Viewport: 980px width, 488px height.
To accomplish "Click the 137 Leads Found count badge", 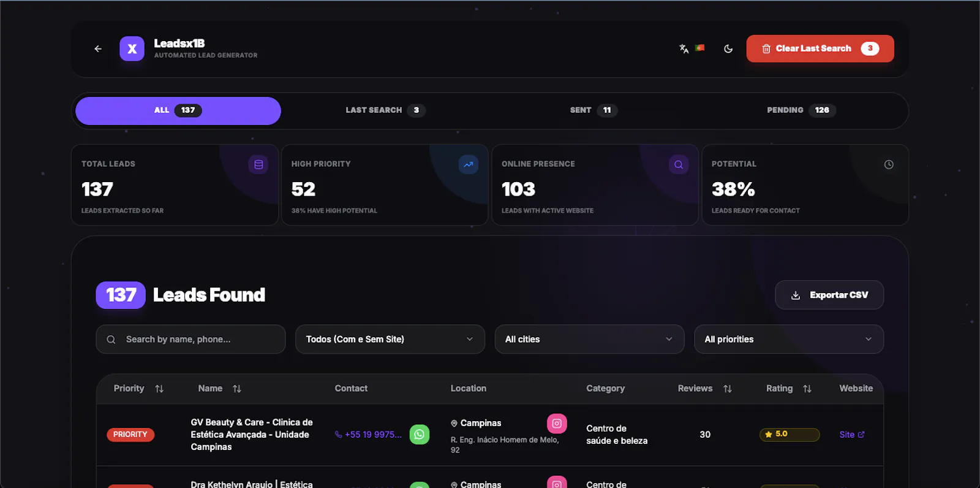I will 121,295.
